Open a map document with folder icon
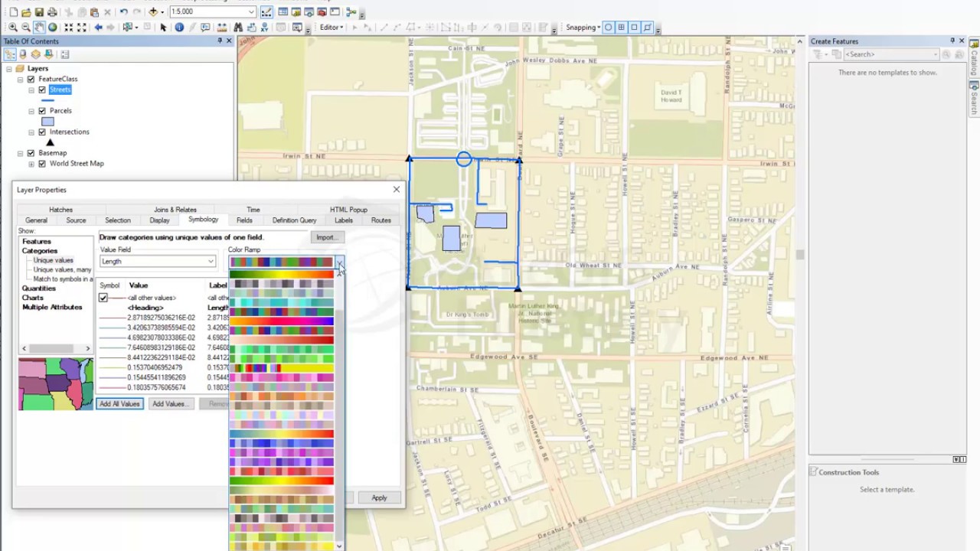Screen dimensions: 980x551 27,12
